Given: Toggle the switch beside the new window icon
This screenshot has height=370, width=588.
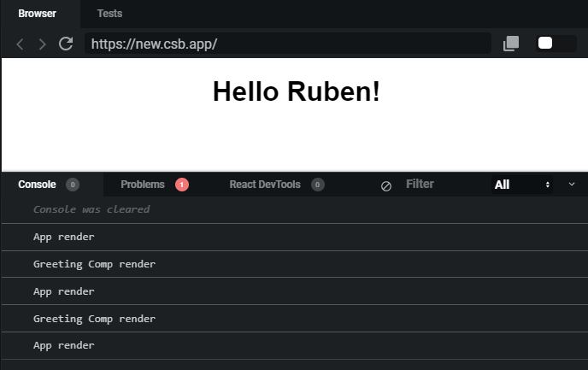Looking at the screenshot, I should tap(555, 43).
